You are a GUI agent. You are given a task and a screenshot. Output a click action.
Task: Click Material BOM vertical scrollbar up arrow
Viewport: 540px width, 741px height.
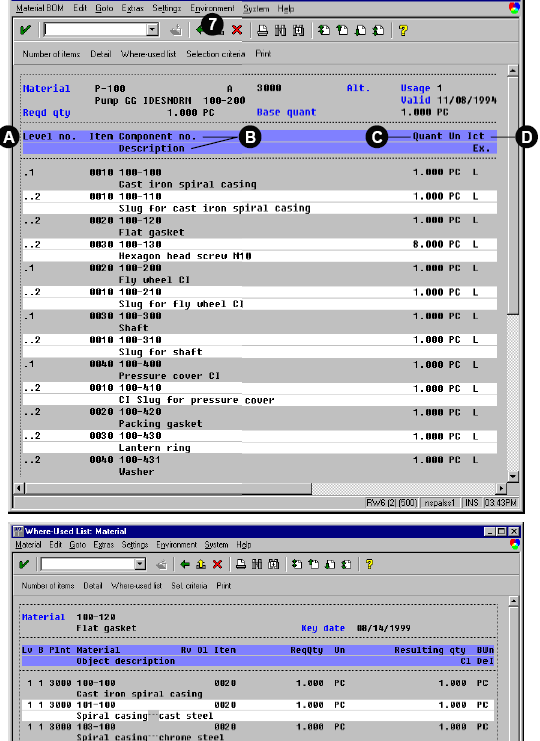coord(513,70)
